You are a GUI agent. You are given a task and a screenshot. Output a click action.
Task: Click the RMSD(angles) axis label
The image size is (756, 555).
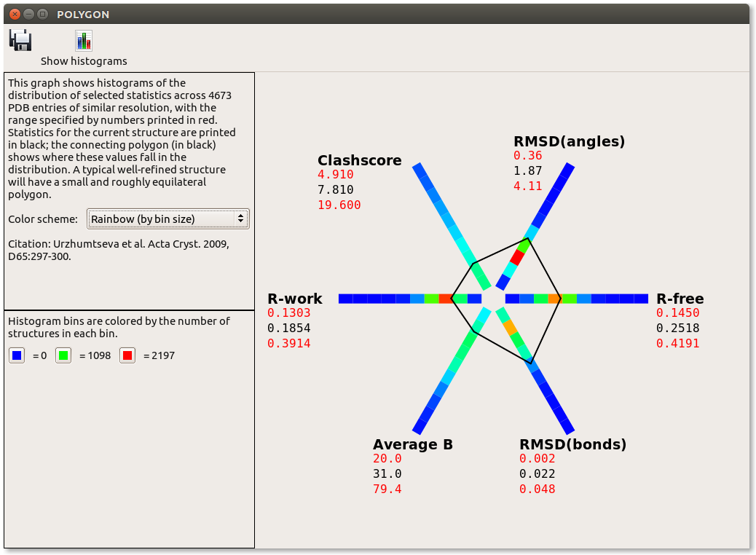point(570,141)
